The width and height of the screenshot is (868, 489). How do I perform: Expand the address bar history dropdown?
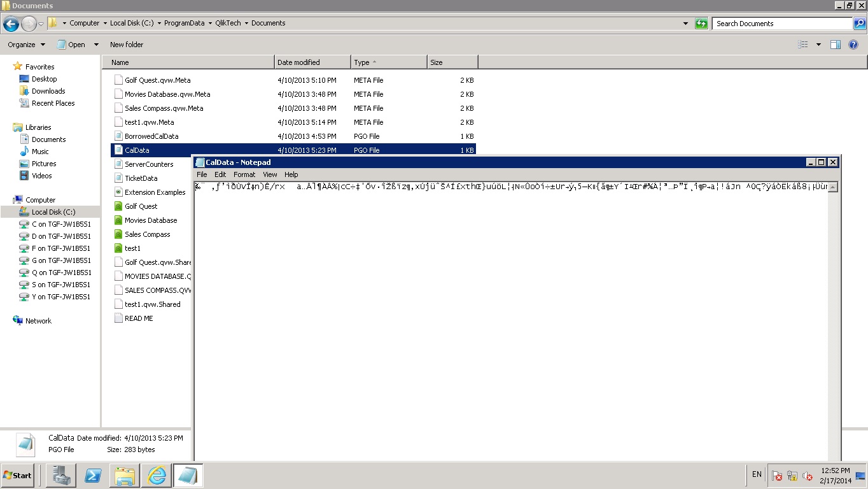point(685,24)
